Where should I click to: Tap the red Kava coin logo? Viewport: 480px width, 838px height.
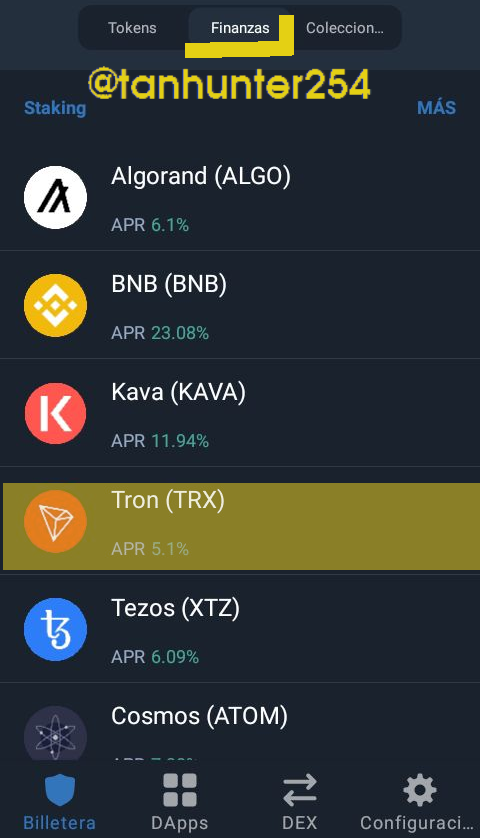[x=56, y=413]
